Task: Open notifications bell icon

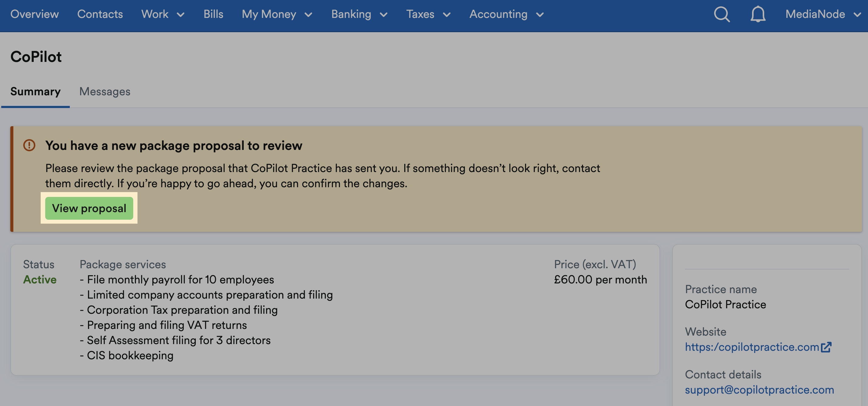Action: pos(758,14)
